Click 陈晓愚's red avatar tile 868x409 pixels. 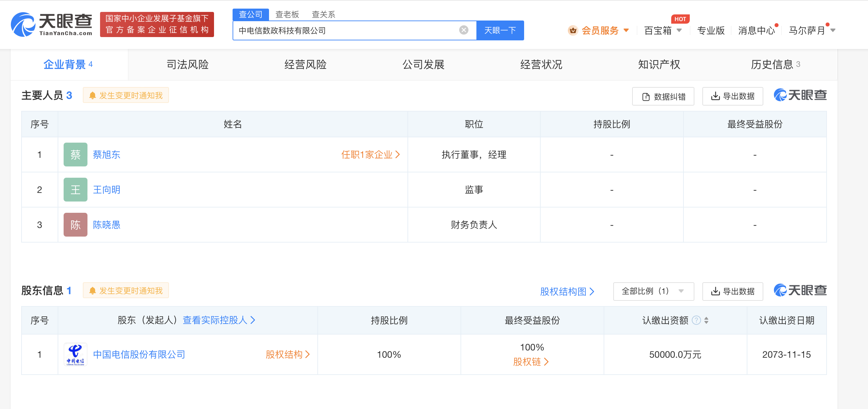[76, 225]
